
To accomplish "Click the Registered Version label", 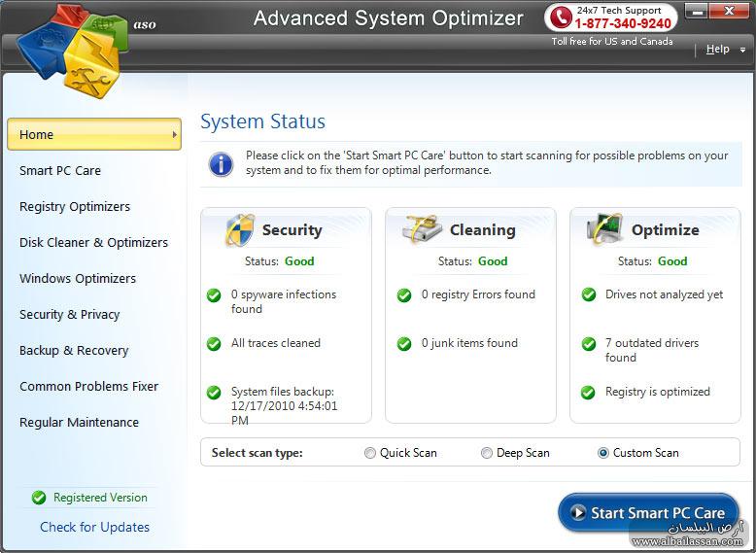I will tap(100, 498).
